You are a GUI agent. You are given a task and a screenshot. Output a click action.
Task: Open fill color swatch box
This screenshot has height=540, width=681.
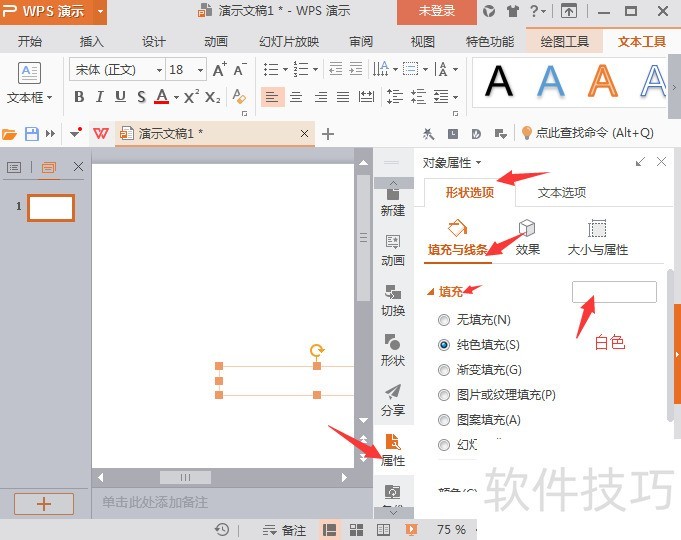point(614,292)
